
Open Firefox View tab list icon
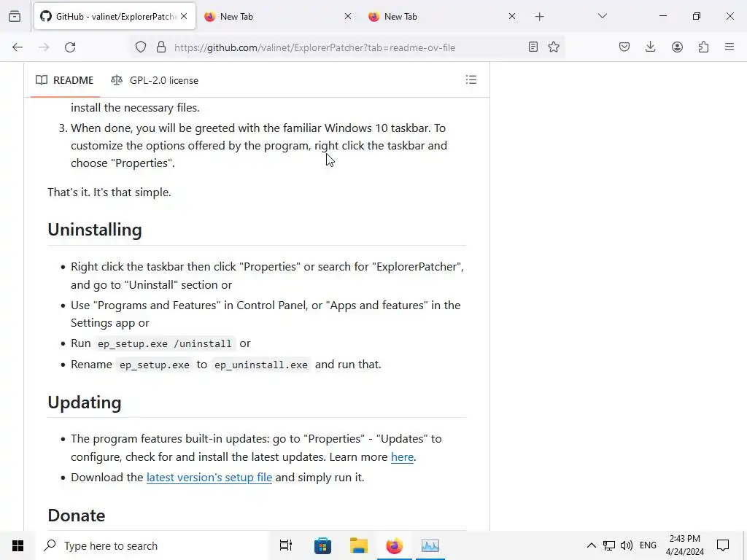(15, 16)
